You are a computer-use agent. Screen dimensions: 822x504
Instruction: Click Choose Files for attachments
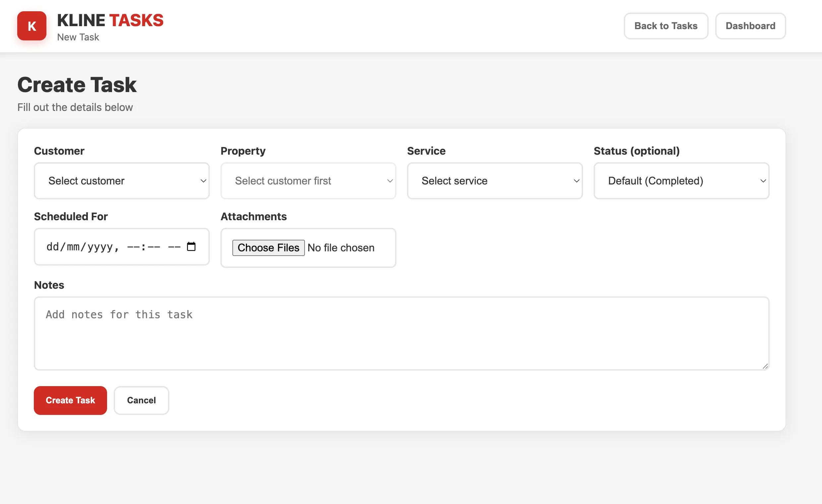pos(268,248)
